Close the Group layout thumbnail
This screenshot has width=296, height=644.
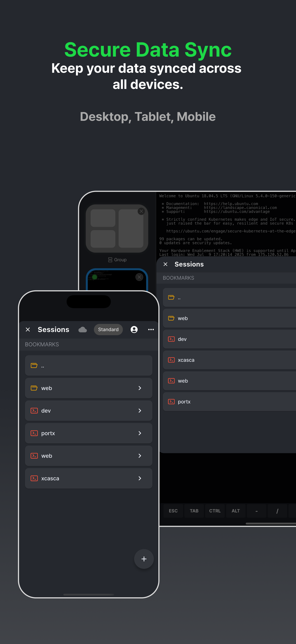[141, 211]
